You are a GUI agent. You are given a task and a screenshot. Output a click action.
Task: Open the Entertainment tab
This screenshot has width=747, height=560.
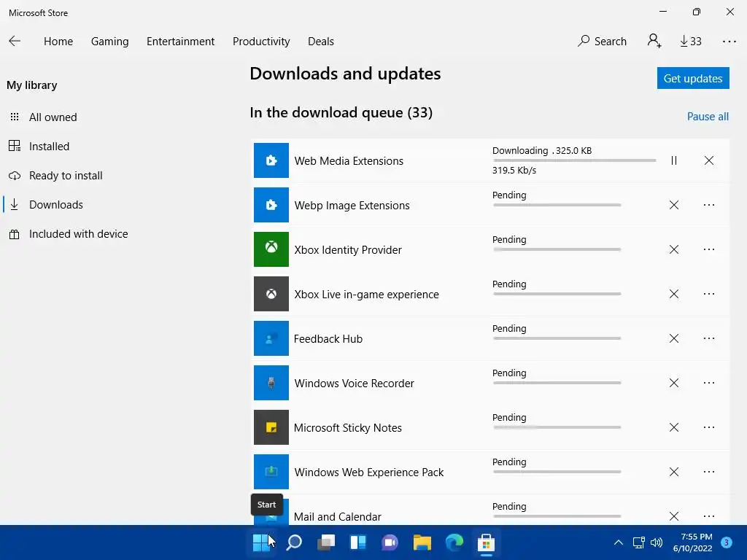pos(181,42)
